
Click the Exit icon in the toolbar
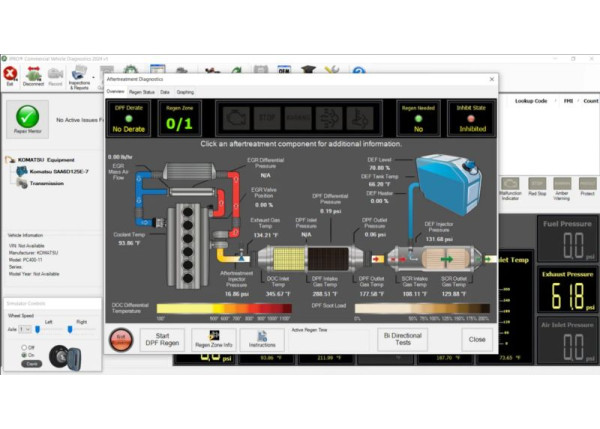[10, 75]
